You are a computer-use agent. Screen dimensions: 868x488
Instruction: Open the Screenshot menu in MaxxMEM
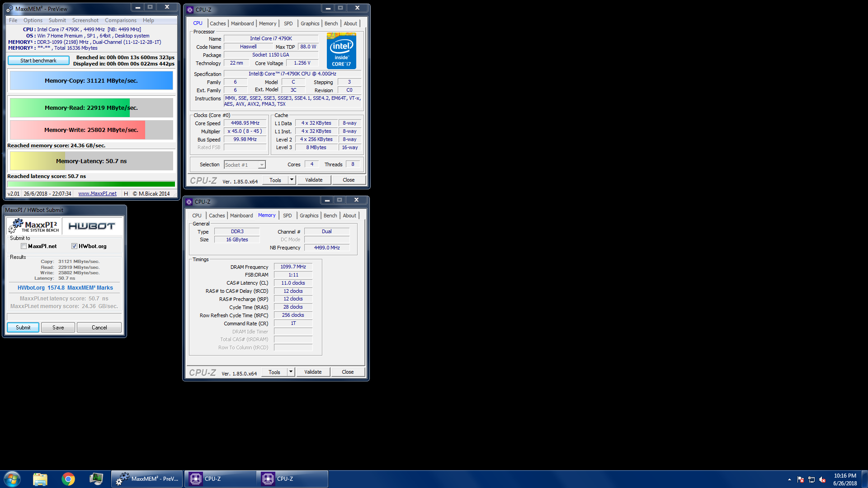tap(85, 20)
